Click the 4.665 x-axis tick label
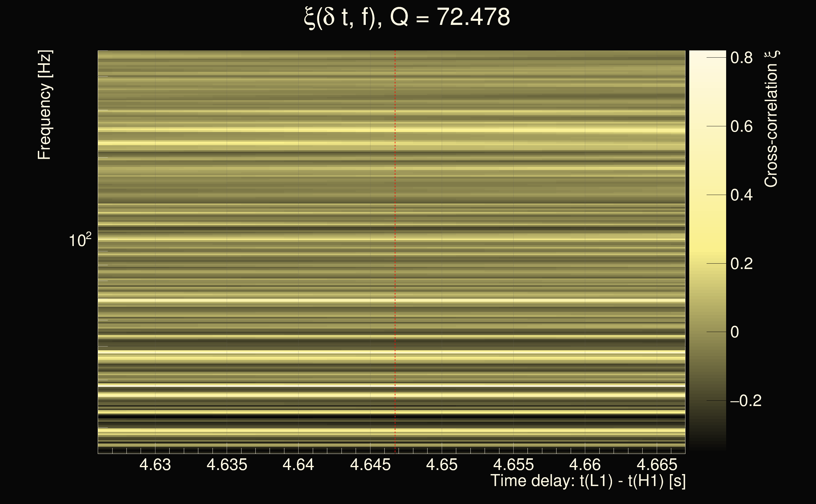Image resolution: width=816 pixels, height=504 pixels. coord(656,465)
